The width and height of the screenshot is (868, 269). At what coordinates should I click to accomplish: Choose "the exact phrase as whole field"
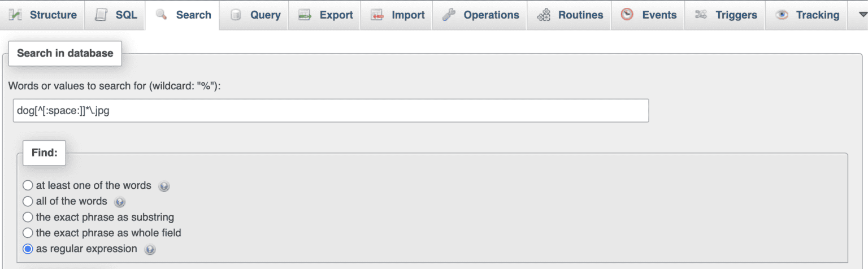[x=28, y=233]
